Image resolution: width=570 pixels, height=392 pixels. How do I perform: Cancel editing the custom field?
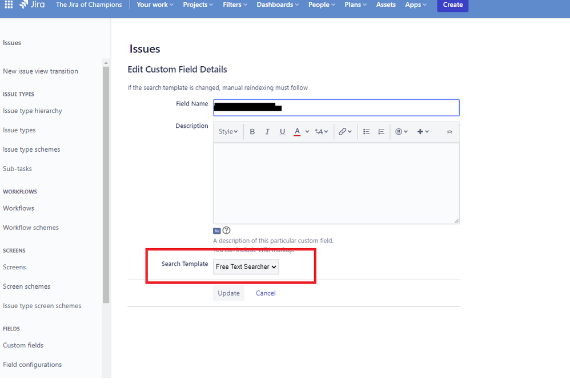click(x=266, y=293)
